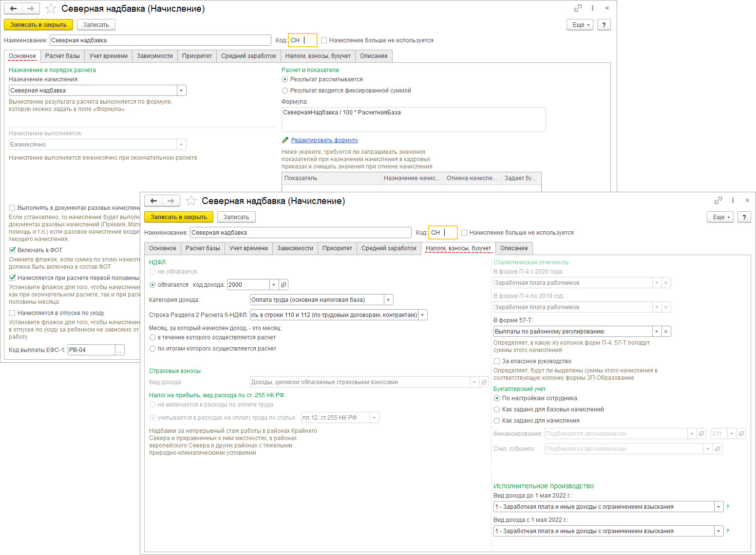Uncheck Включать в ФОТ
The width and height of the screenshot is (756, 555).
pos(12,250)
